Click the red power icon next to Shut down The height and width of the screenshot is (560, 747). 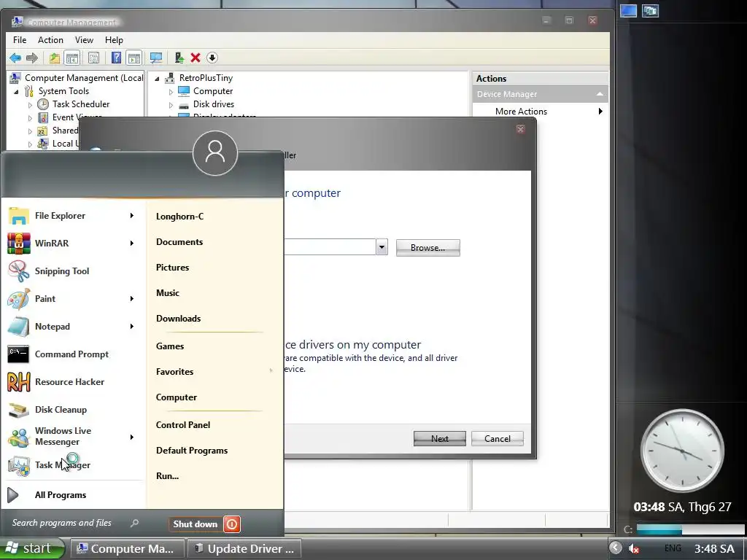click(x=232, y=524)
